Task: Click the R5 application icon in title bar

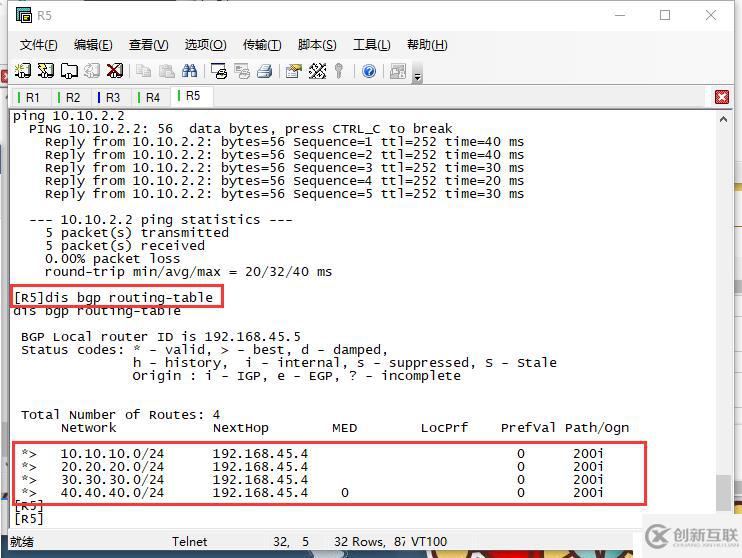Action: point(23,15)
